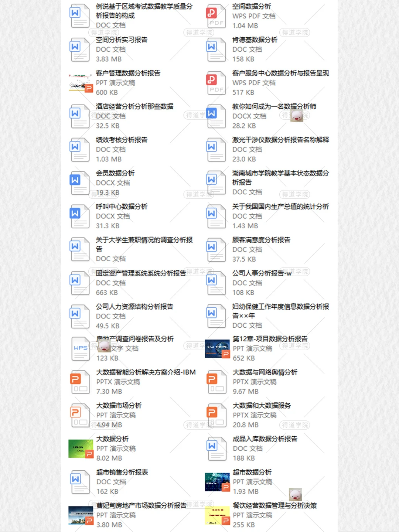Click the 曹妃甸房地产市场数据分析报告 thumbnail
This screenshot has width=399, height=532.
79,515
